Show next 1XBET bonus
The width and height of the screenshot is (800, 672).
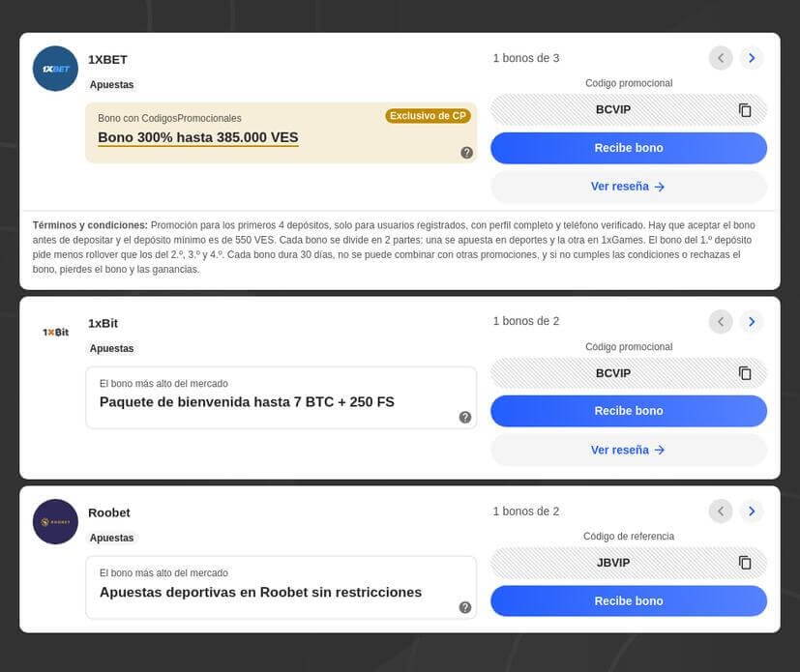[752, 58]
